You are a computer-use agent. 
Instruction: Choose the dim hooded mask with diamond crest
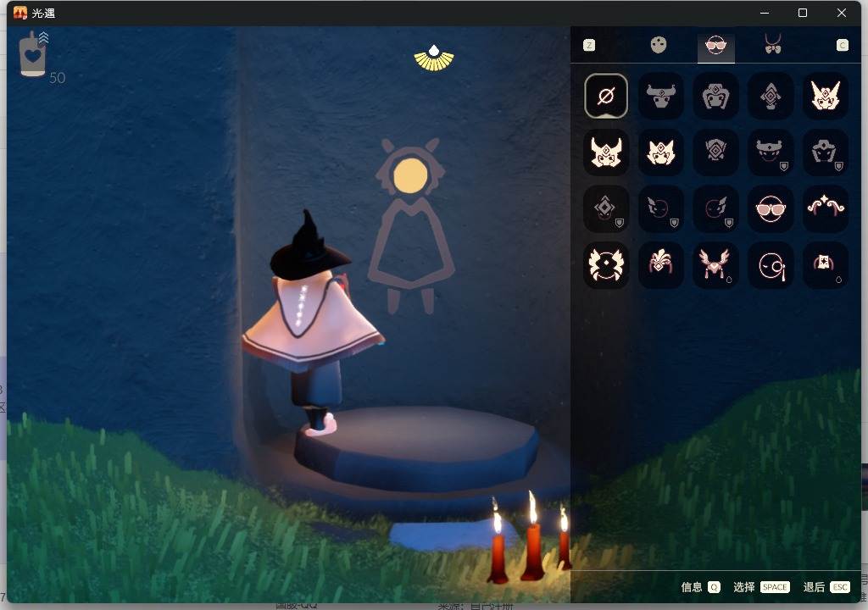(x=715, y=96)
